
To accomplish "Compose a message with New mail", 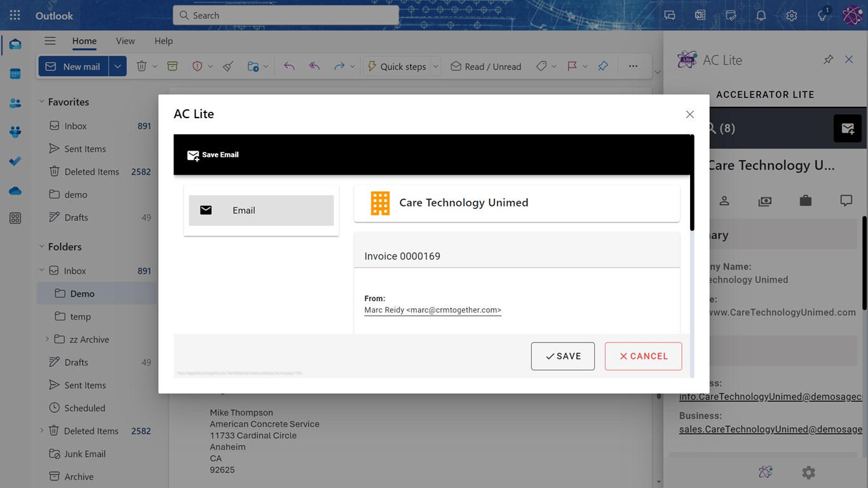I will coord(74,66).
